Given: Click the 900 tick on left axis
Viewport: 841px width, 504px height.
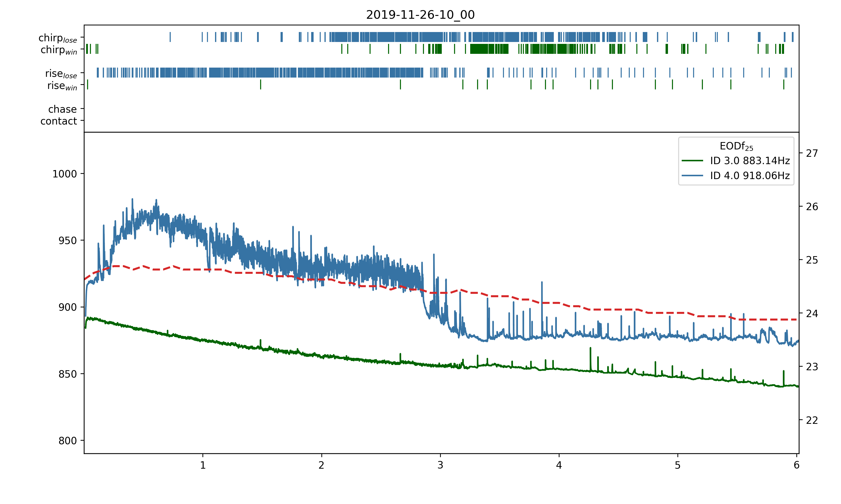Looking at the screenshot, I should point(68,307).
